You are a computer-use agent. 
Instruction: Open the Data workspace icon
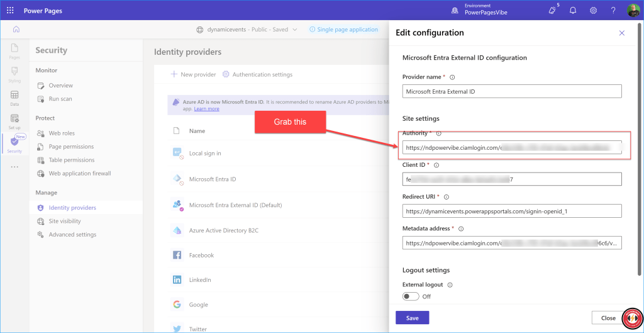pyautogui.click(x=14, y=98)
